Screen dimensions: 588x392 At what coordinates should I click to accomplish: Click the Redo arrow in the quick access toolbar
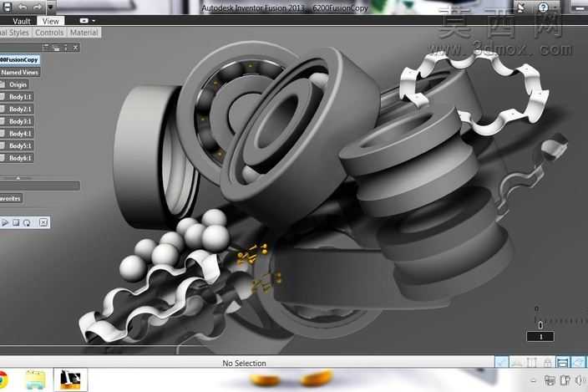point(37,7)
